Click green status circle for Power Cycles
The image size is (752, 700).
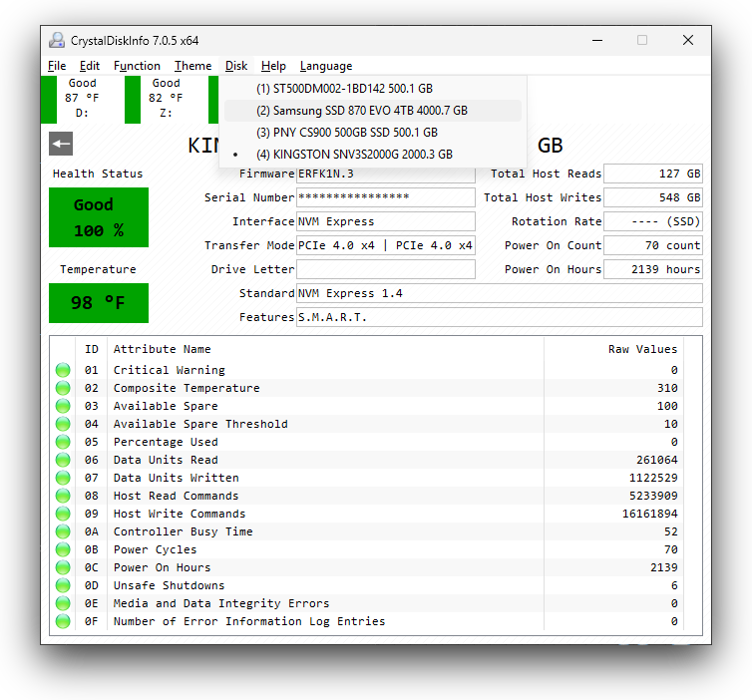pos(63,549)
